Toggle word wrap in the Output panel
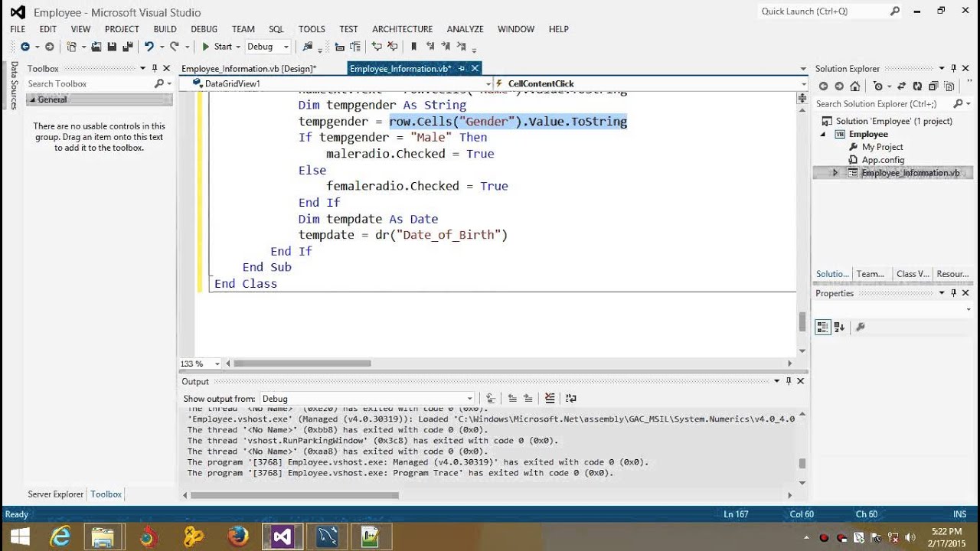 (570, 398)
